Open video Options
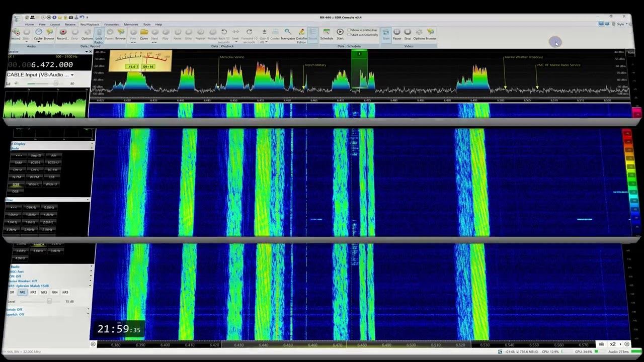 tap(419, 34)
